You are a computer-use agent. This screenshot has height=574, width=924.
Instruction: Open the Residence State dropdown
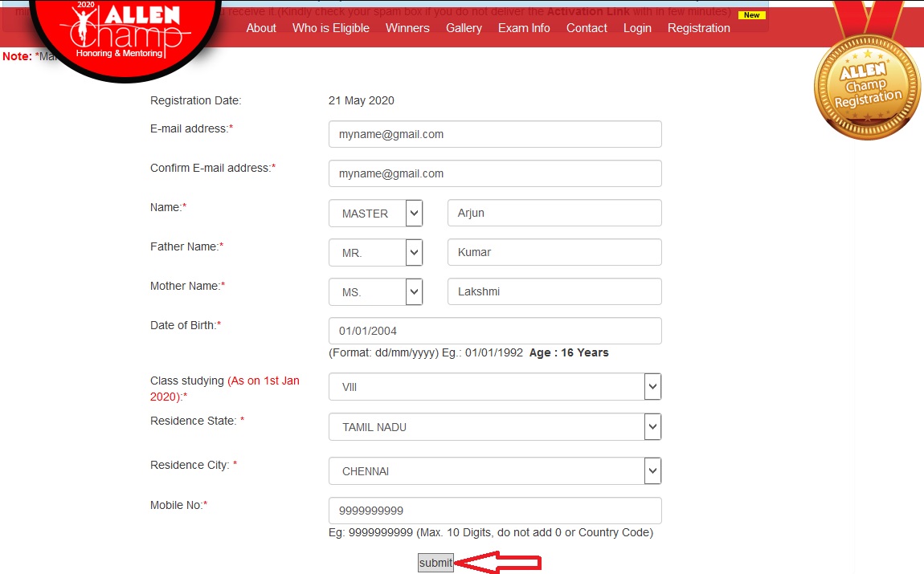[494, 427]
